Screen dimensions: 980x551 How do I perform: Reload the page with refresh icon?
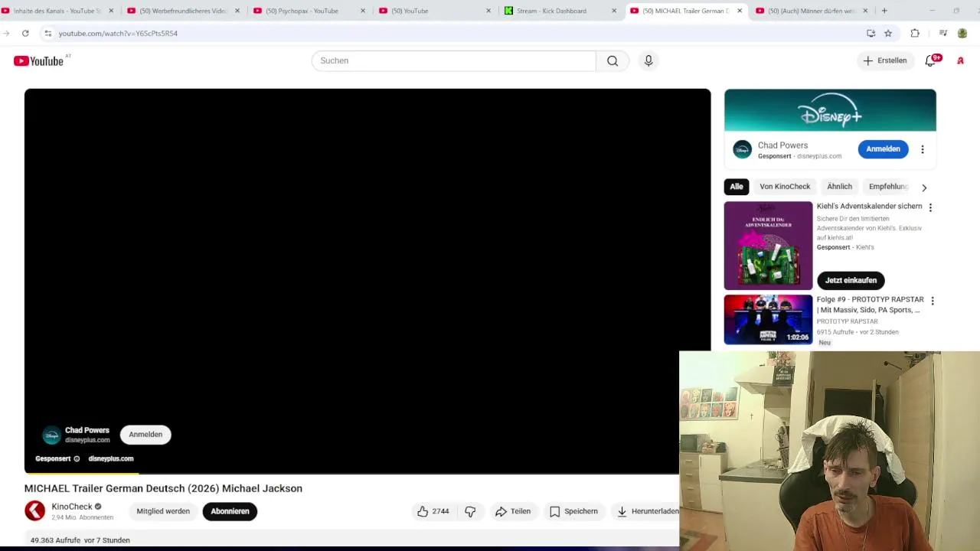(x=25, y=33)
